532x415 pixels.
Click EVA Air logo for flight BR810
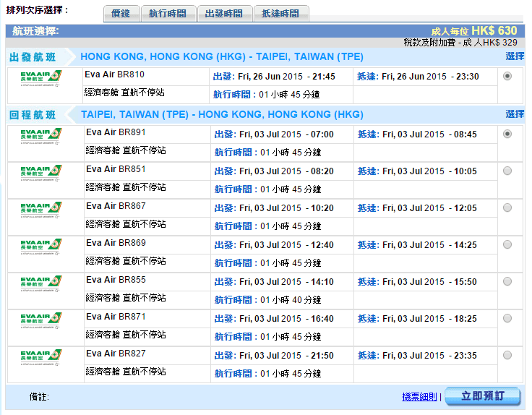(42, 80)
